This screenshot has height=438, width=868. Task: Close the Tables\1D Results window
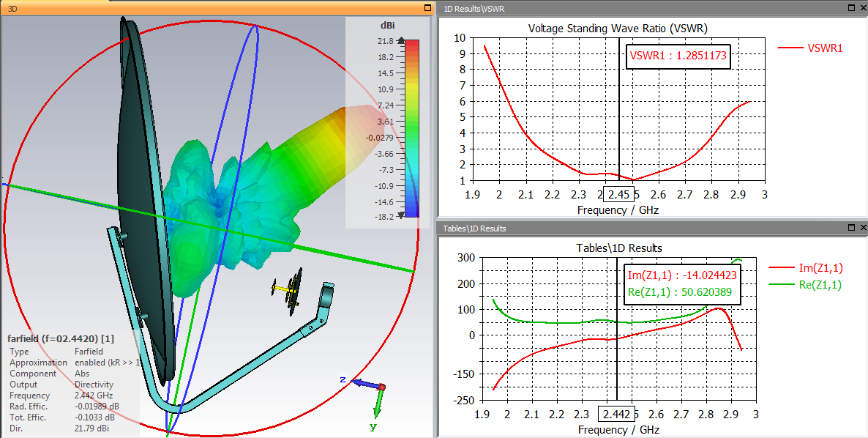pos(864,228)
